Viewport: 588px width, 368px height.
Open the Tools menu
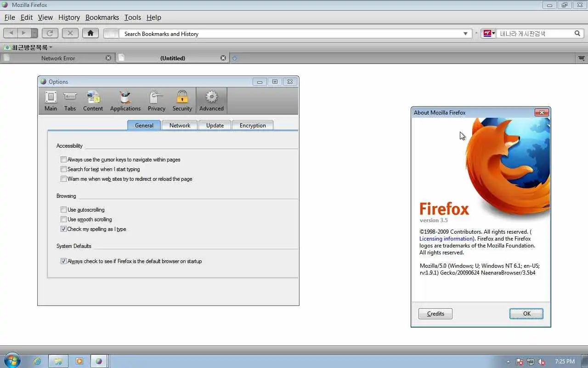coord(133,17)
